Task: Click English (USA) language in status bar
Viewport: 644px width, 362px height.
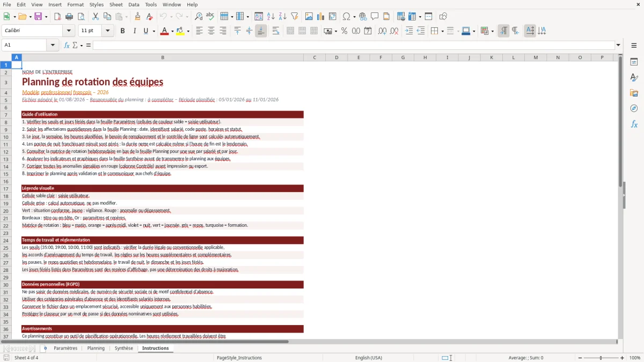Action: 369,358
